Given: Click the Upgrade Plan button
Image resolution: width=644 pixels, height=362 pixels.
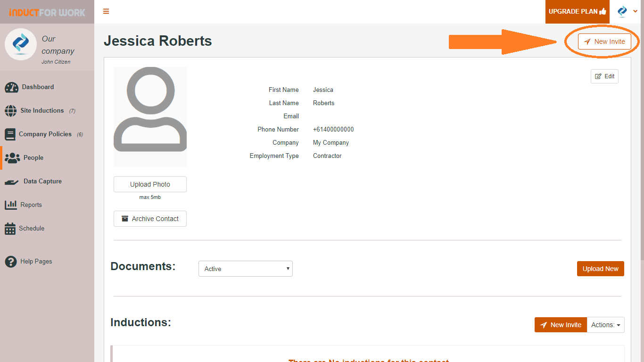Looking at the screenshot, I should pos(578,12).
